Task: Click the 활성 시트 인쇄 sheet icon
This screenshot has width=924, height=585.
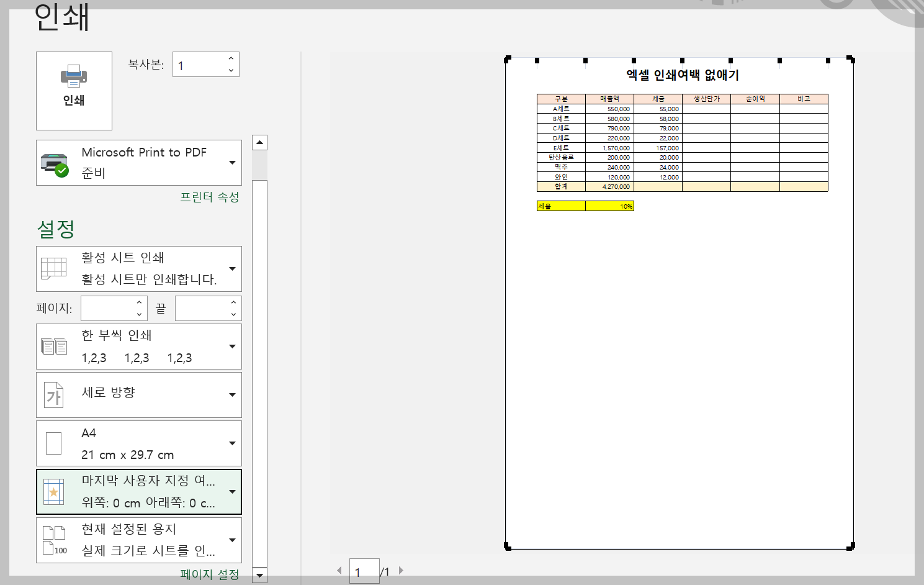Action: click(53, 268)
